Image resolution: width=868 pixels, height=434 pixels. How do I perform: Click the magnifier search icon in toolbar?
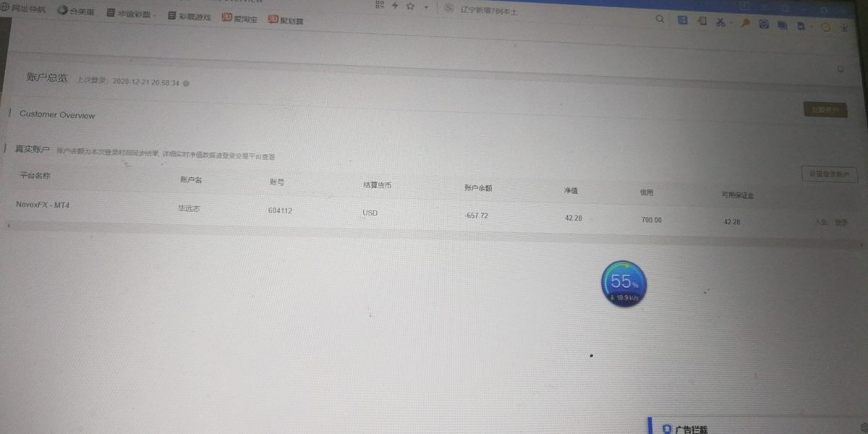[x=659, y=20]
